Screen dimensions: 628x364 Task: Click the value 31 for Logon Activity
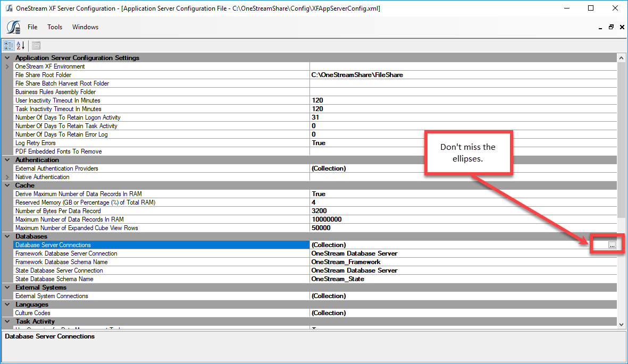(x=315, y=117)
